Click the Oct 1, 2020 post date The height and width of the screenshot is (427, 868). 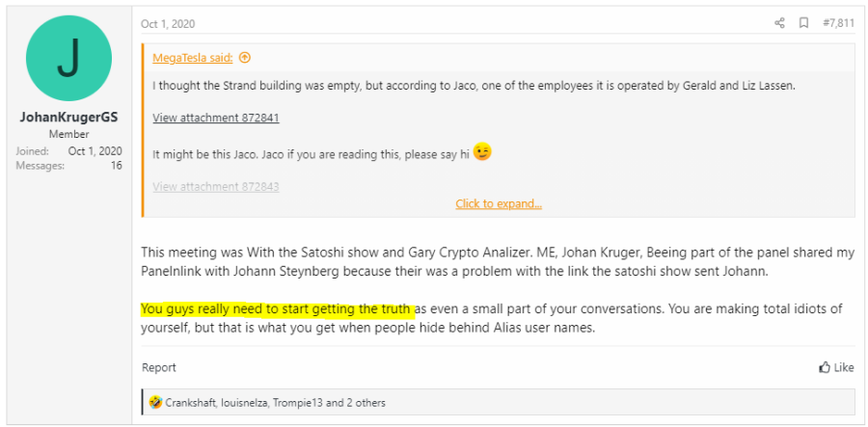pos(168,24)
